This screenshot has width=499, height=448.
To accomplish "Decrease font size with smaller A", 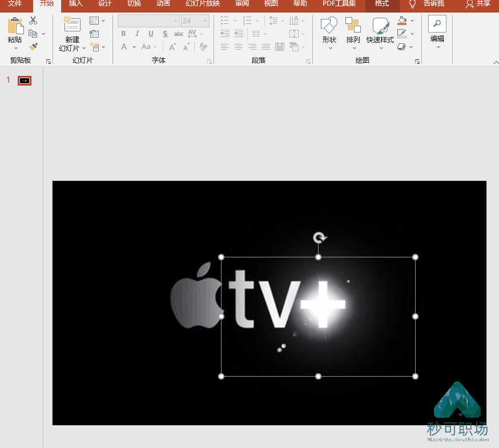I will point(186,47).
